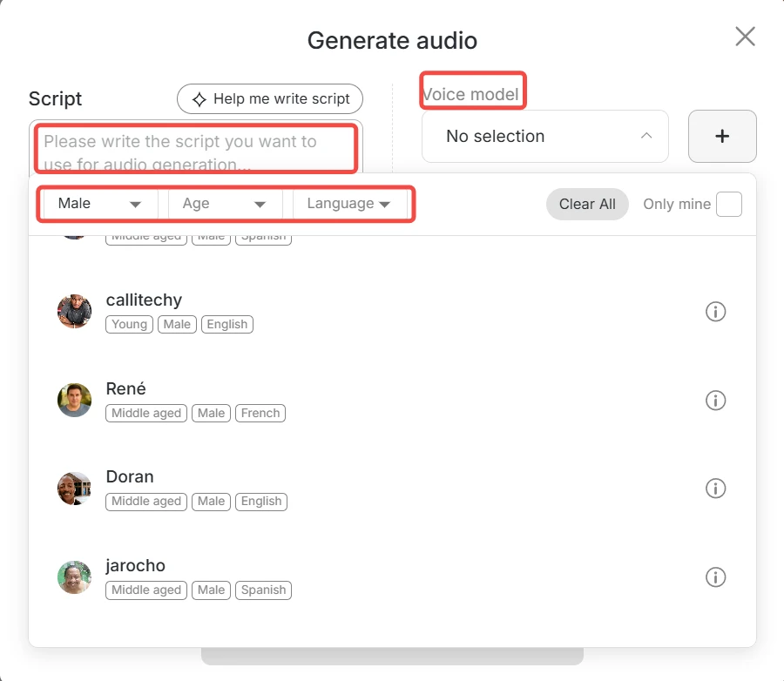Click callitechy's profile avatar

[74, 311]
